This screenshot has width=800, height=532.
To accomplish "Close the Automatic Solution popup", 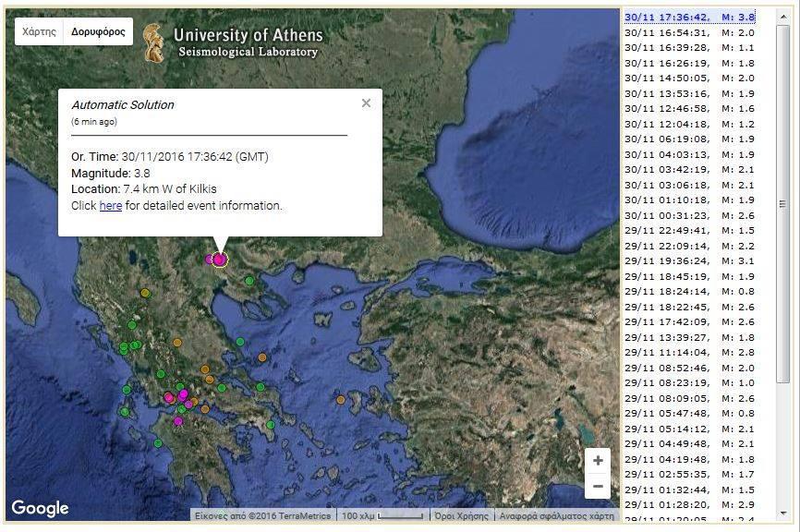I will (366, 103).
